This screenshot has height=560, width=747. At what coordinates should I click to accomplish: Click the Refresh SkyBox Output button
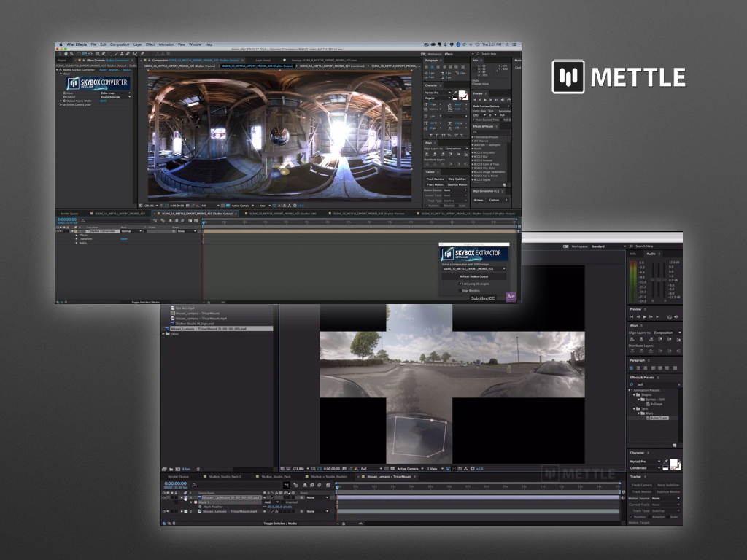coord(474,276)
